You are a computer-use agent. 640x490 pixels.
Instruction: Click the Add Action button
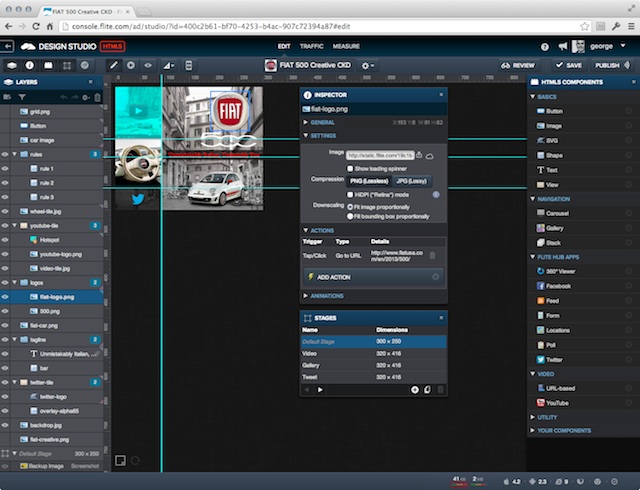[332, 276]
